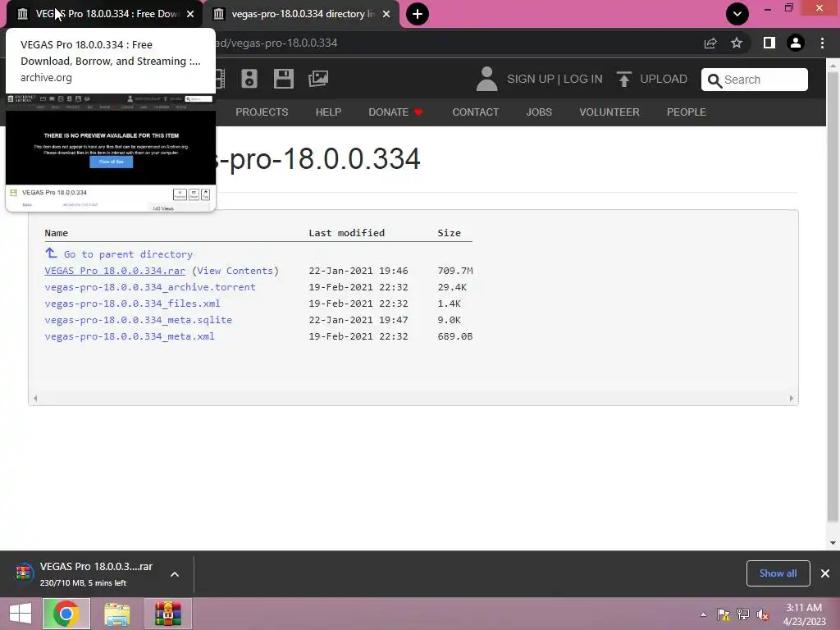Share this page using address bar icon
Screen dimensions: 840x630
[710, 43]
